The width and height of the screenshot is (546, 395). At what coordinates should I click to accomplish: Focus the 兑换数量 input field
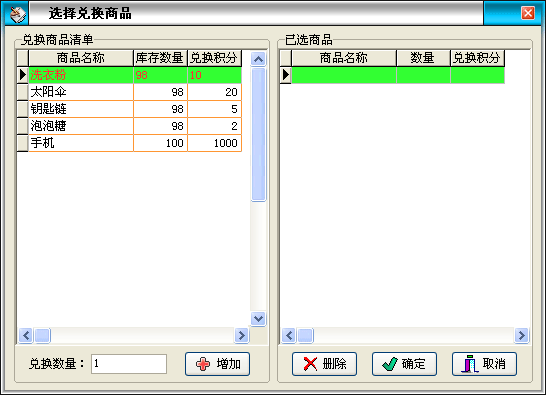tap(129, 364)
